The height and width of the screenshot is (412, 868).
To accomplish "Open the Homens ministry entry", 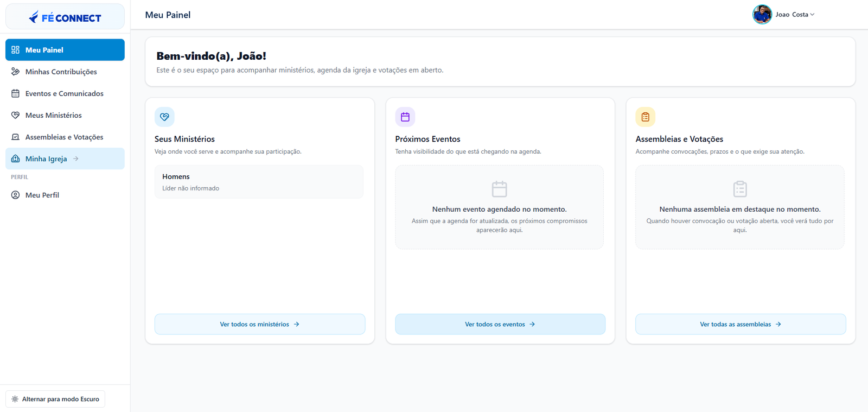I will (x=259, y=182).
